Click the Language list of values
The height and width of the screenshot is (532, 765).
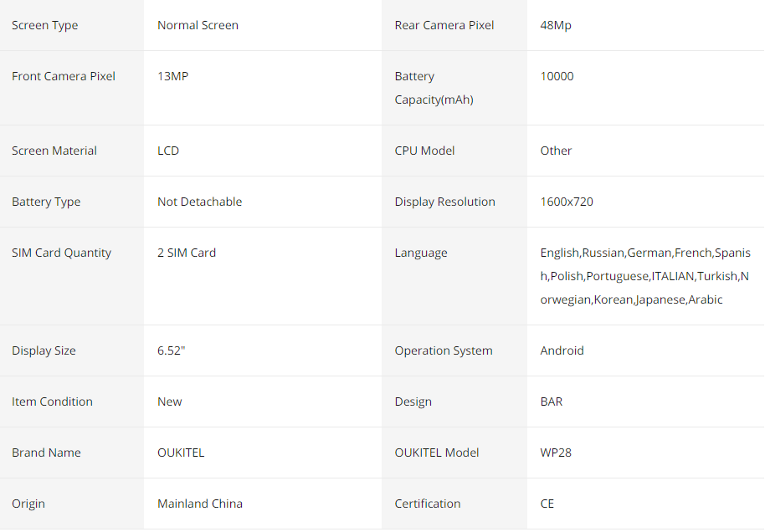coord(645,276)
